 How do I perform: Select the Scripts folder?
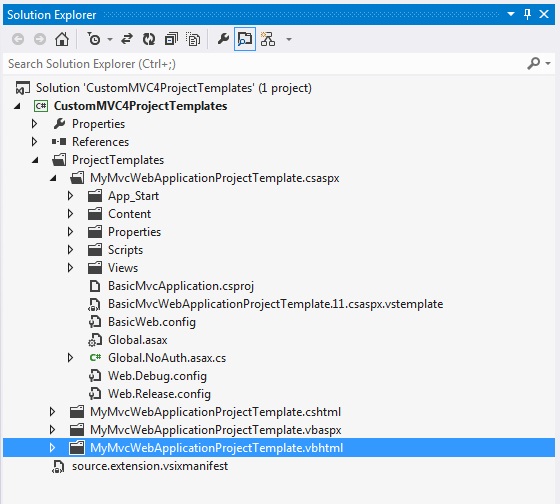[125, 250]
